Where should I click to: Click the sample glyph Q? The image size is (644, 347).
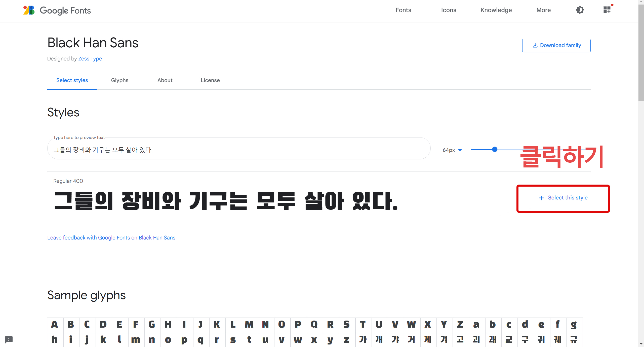314,325
